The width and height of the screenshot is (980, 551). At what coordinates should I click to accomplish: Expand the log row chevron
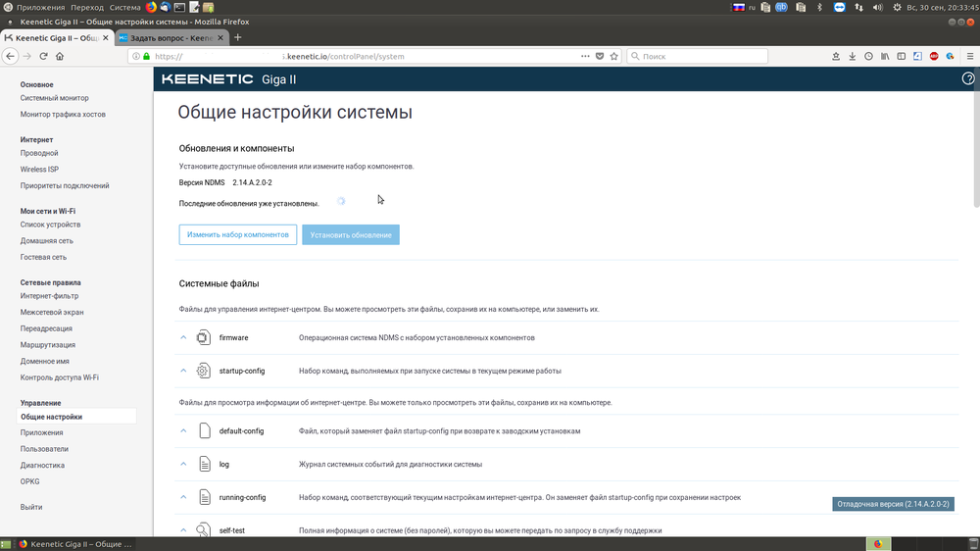click(x=184, y=464)
